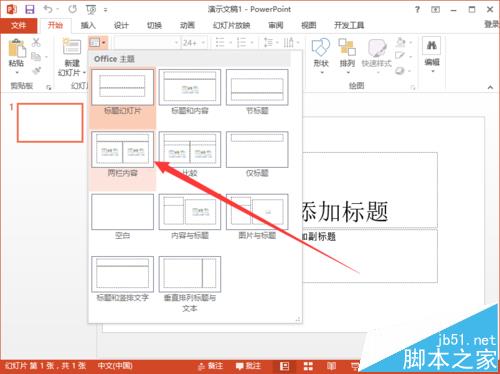Open the drawing group dialog launcher
500x374 pixels.
(413, 87)
